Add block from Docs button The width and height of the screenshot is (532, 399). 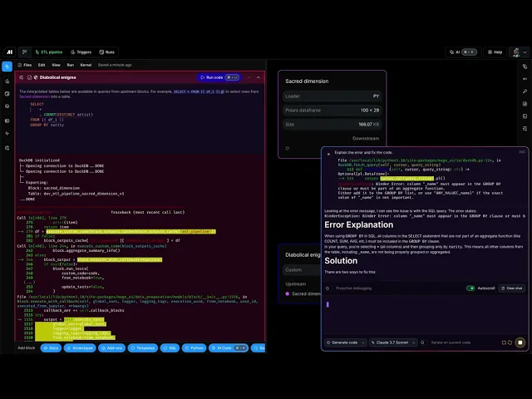tap(51, 348)
